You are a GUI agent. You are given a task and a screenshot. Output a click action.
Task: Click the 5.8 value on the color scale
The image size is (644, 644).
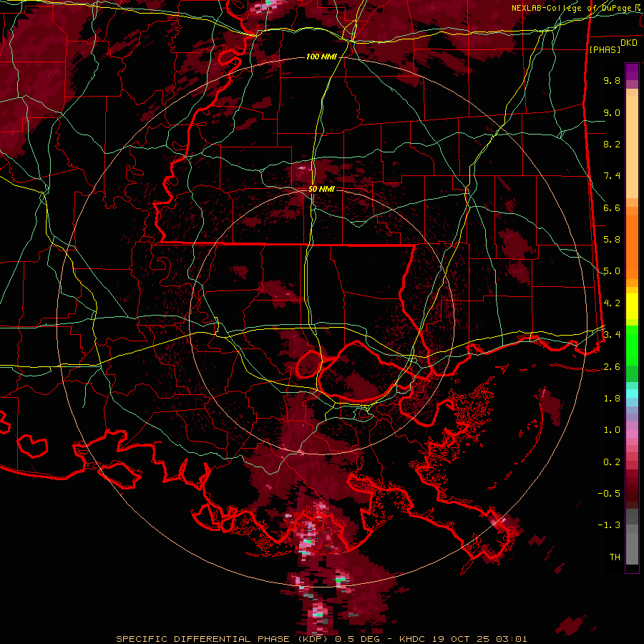point(612,240)
